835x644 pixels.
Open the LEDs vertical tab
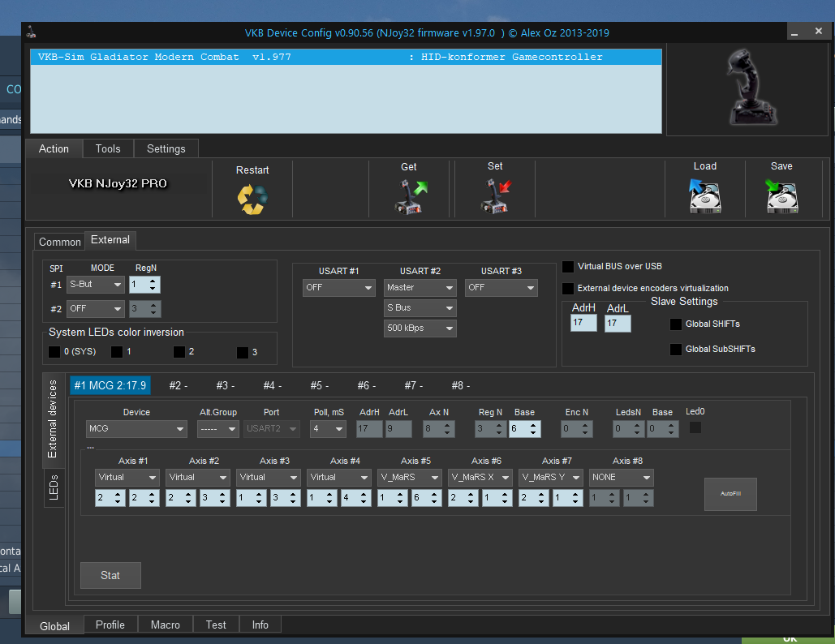(x=54, y=487)
